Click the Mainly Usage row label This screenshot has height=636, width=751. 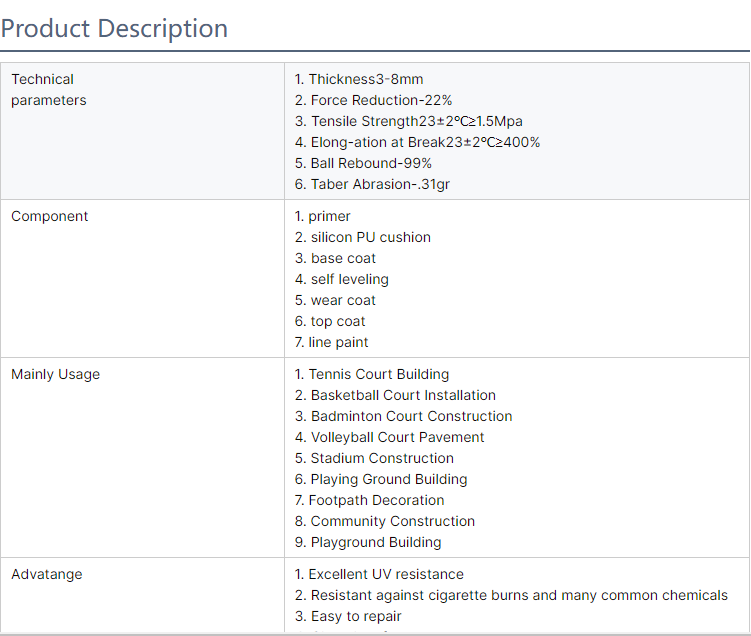point(56,374)
